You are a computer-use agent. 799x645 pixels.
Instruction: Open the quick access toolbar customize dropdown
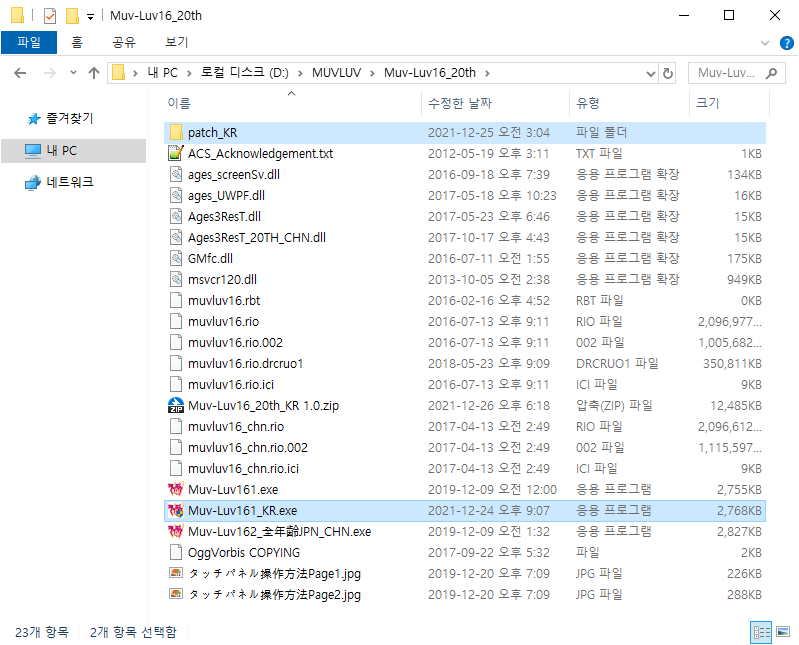tap(90, 17)
